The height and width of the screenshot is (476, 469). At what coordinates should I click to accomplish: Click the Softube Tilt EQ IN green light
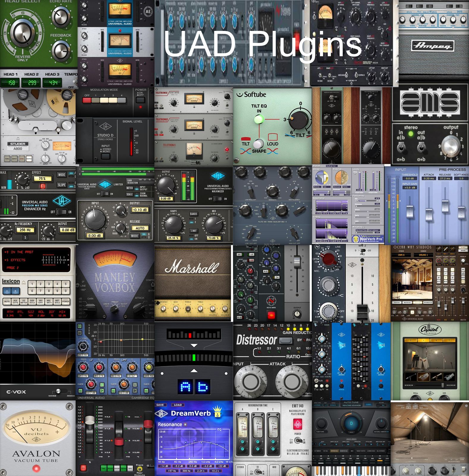[259, 119]
